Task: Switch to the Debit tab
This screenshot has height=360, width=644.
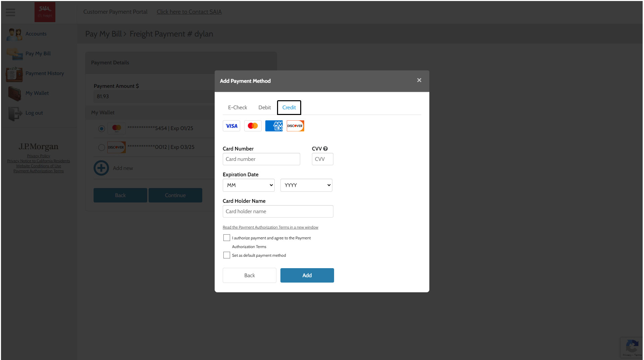Action: pos(264,108)
